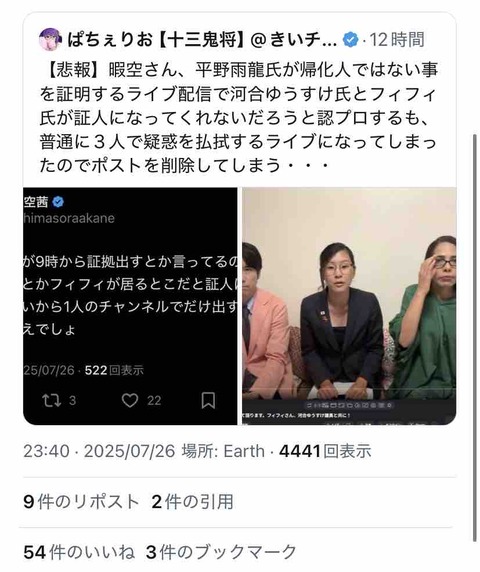Image resolution: width=480 pixels, height=572 pixels.
Task: Click the 12時間 timestamp
Action: pos(397,40)
